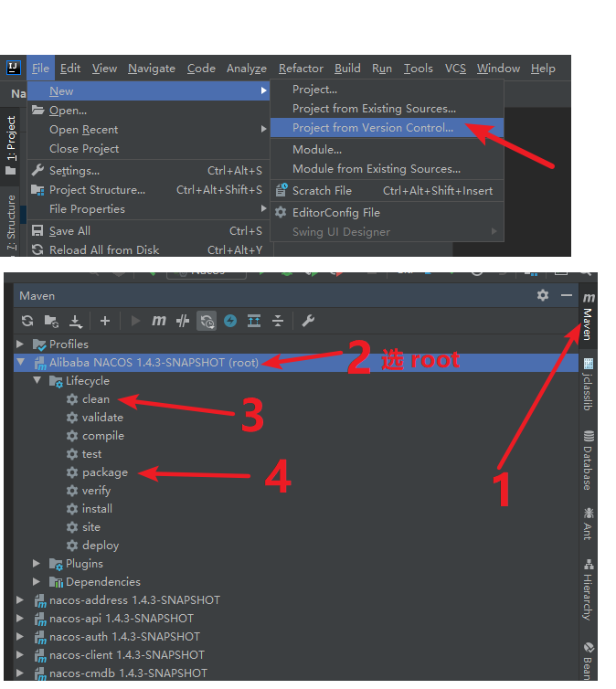Screen dimensions: 616x689
Task: Open the File Properties submenu
Action: (148, 208)
